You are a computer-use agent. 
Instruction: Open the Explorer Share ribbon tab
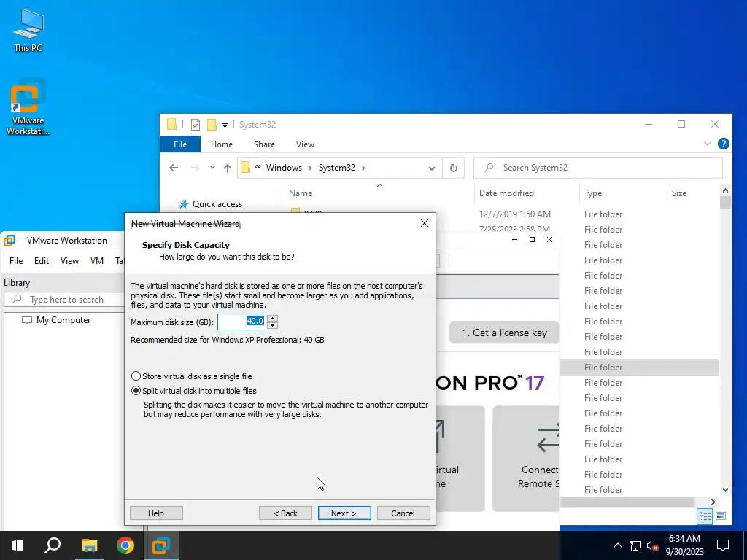[x=264, y=144]
